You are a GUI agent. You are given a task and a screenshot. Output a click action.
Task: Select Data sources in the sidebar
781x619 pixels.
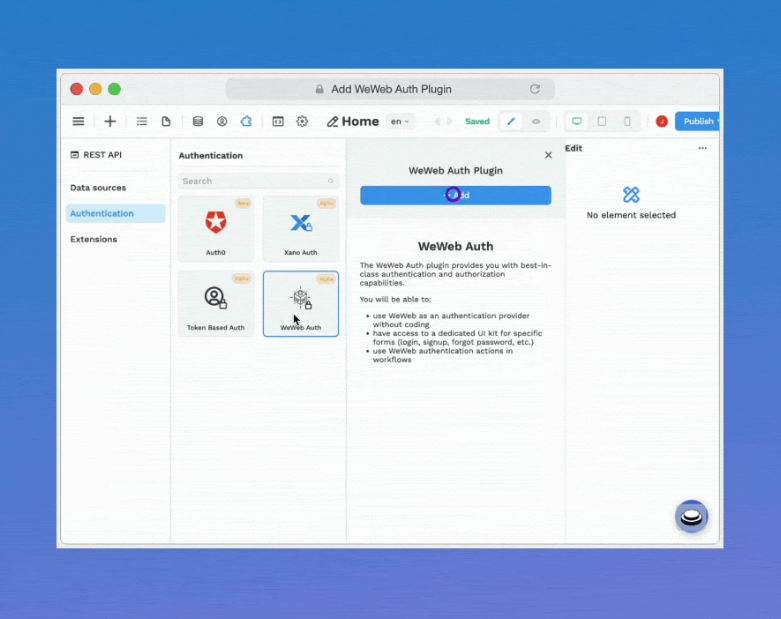coord(98,188)
